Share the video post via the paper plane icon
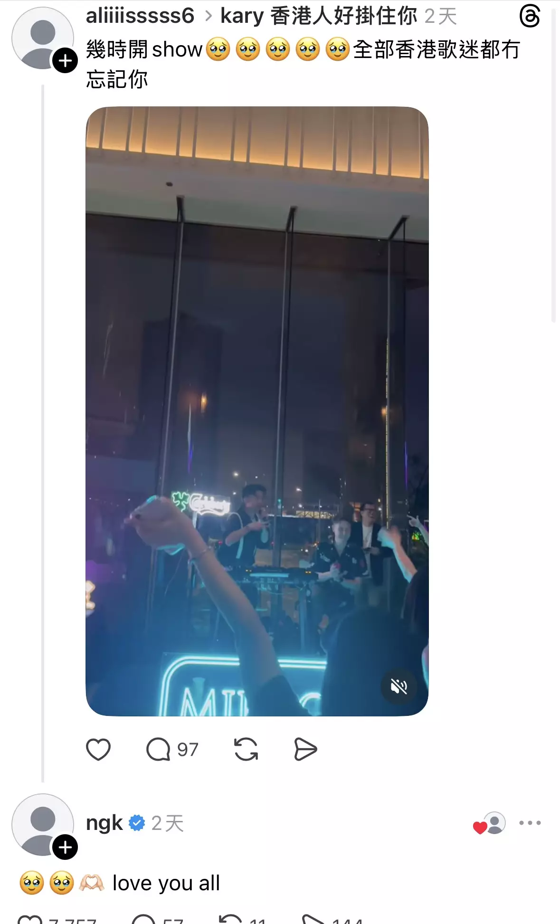 pos(305,750)
